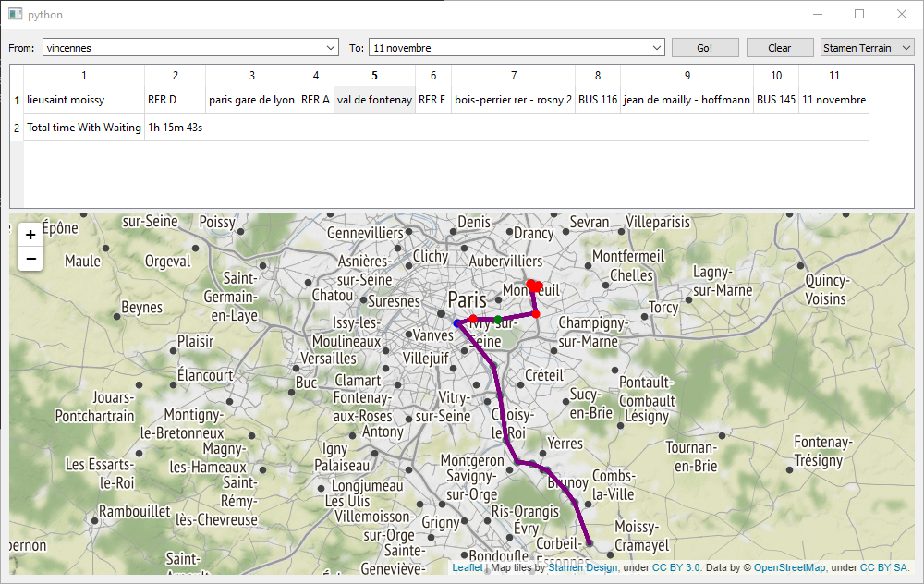924x584 pixels.
Task: Select the 1h 15m 43s duration cell
Action: [x=506, y=128]
